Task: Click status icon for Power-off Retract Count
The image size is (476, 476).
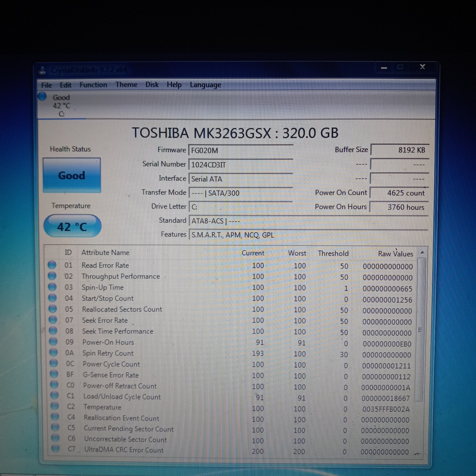Action: (x=54, y=384)
